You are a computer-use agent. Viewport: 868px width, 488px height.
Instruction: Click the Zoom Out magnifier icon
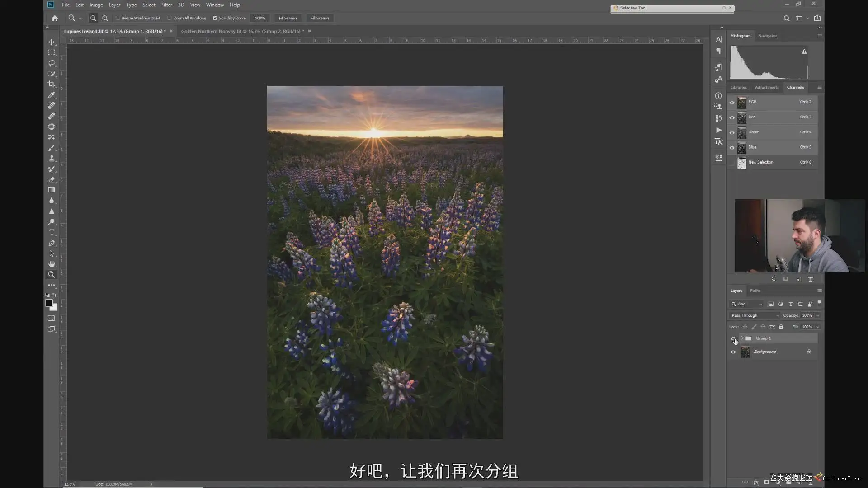[x=105, y=18]
